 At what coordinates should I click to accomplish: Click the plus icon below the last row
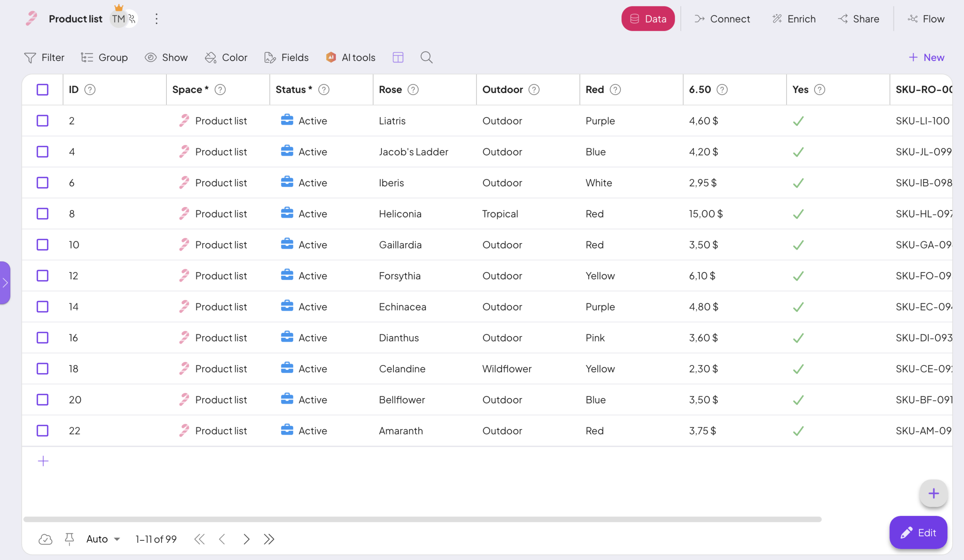click(x=43, y=461)
